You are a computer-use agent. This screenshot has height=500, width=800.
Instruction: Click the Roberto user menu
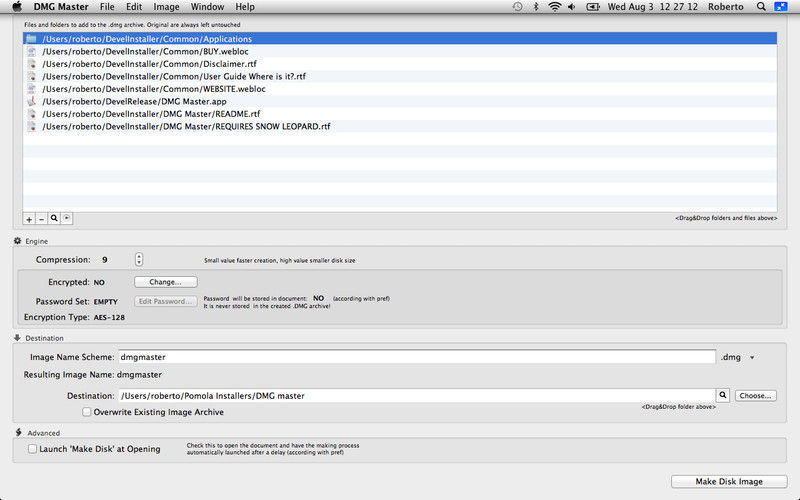[726, 7]
